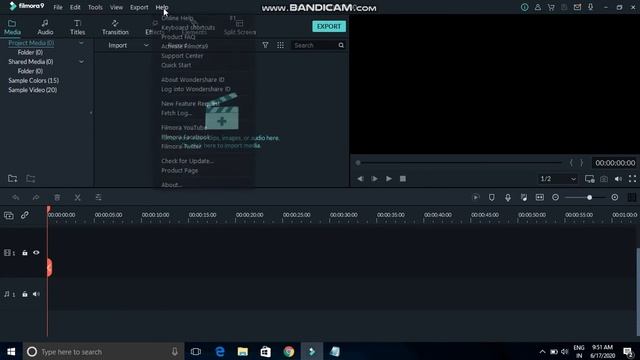Viewport: 640px width, 360px height.
Task: Add a marker with the shield icon
Action: (492, 198)
